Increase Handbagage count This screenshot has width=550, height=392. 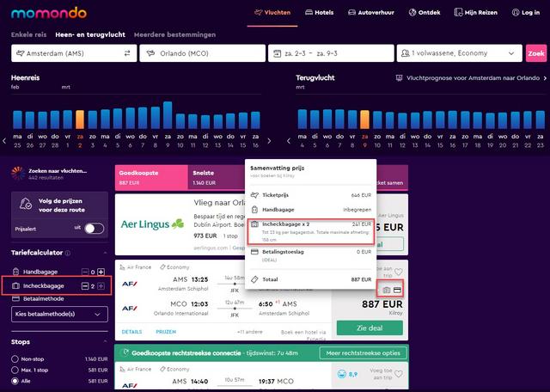point(101,272)
